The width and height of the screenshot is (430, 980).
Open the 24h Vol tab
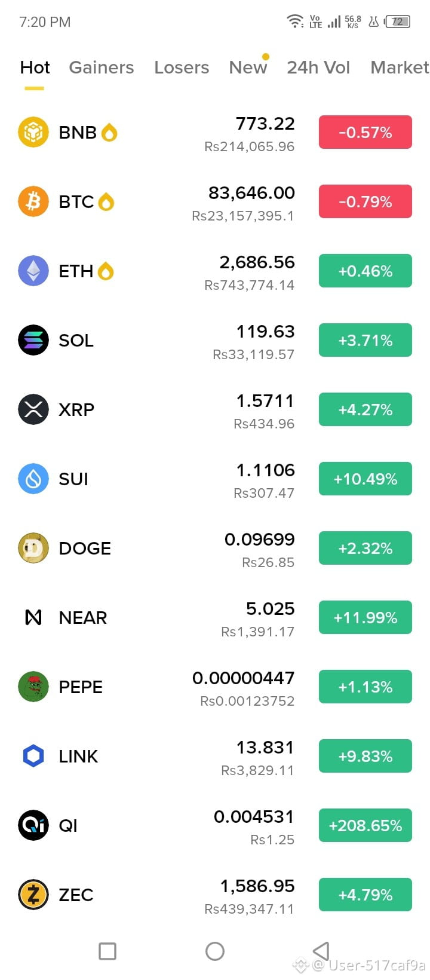pos(318,68)
